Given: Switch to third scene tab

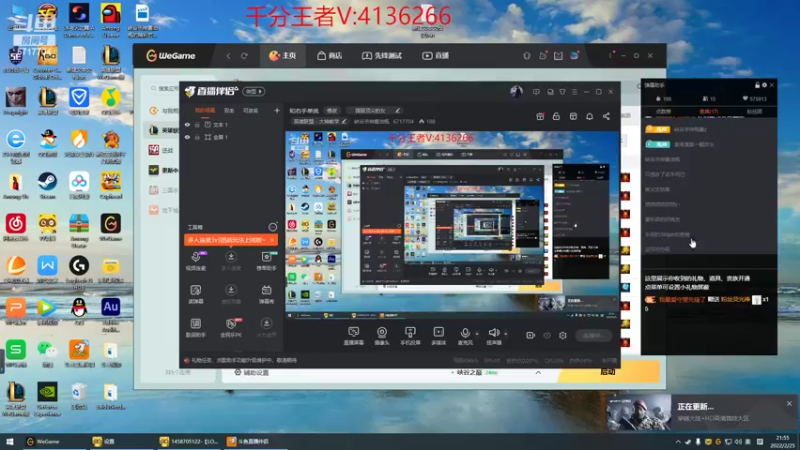Looking at the screenshot, I should 251,110.
